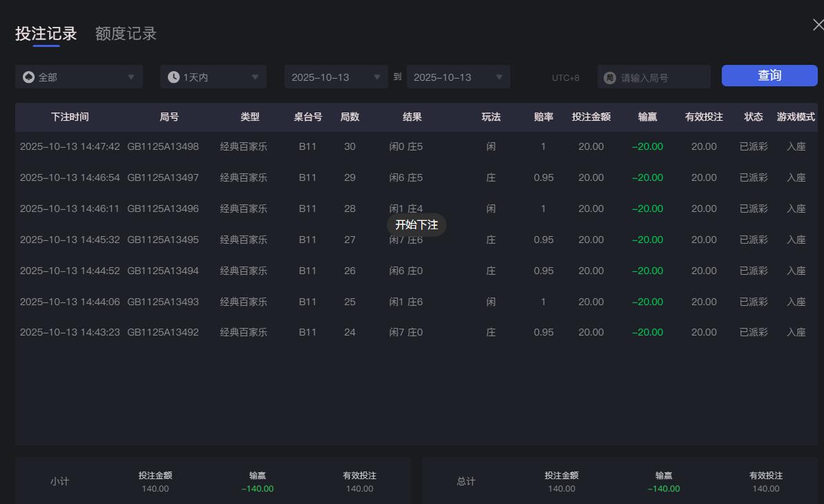
Task: Click the 游戏模式 column header
Action: (x=796, y=117)
